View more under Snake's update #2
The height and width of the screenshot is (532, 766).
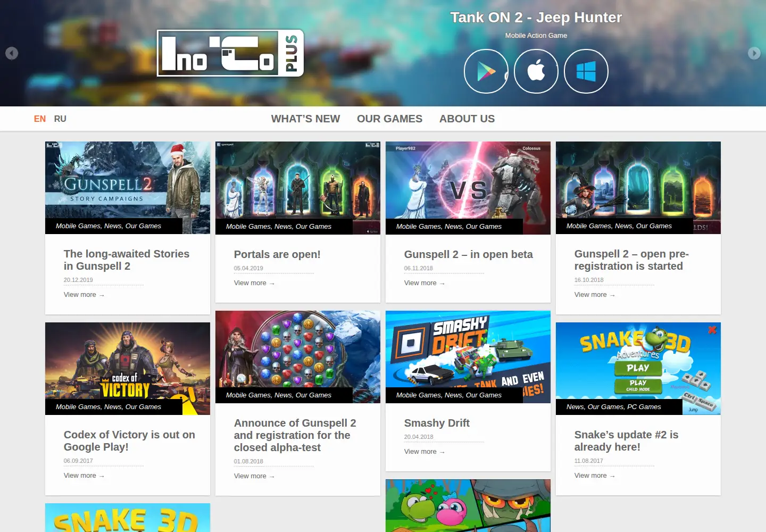(595, 476)
